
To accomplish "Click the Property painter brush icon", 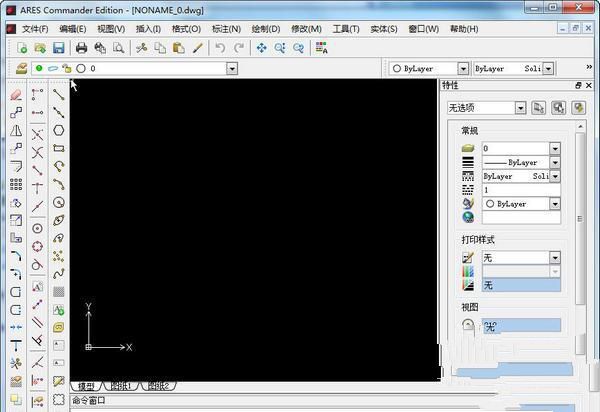I will [197, 48].
